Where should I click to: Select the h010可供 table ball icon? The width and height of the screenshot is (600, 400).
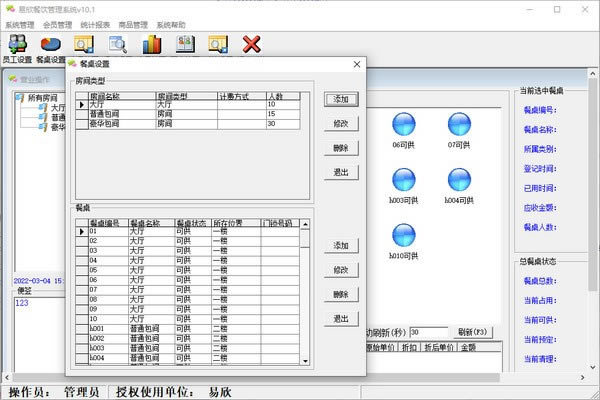403,236
